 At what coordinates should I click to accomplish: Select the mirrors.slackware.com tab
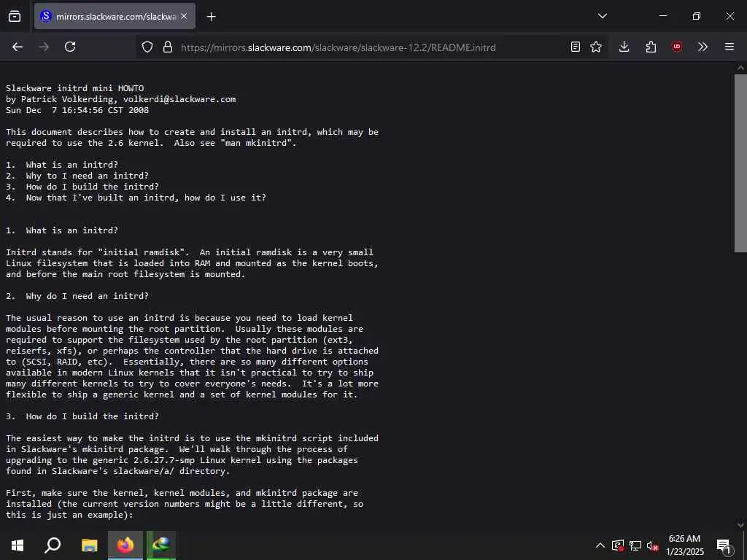[x=115, y=16]
